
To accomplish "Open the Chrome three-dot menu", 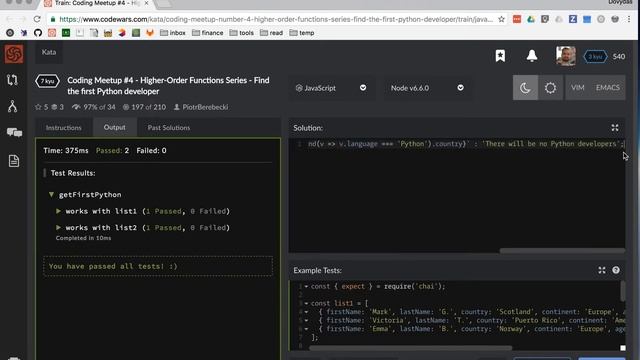I will pyautogui.click(x=629, y=19).
